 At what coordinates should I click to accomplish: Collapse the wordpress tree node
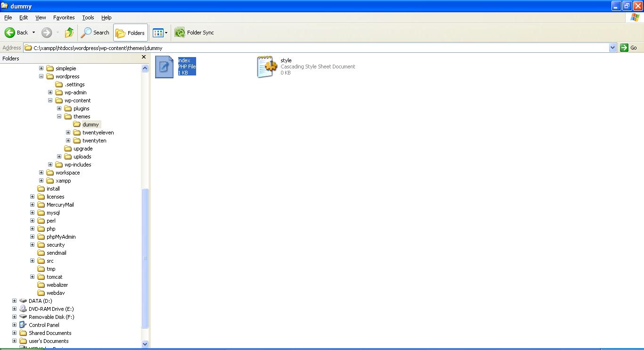[x=41, y=76]
